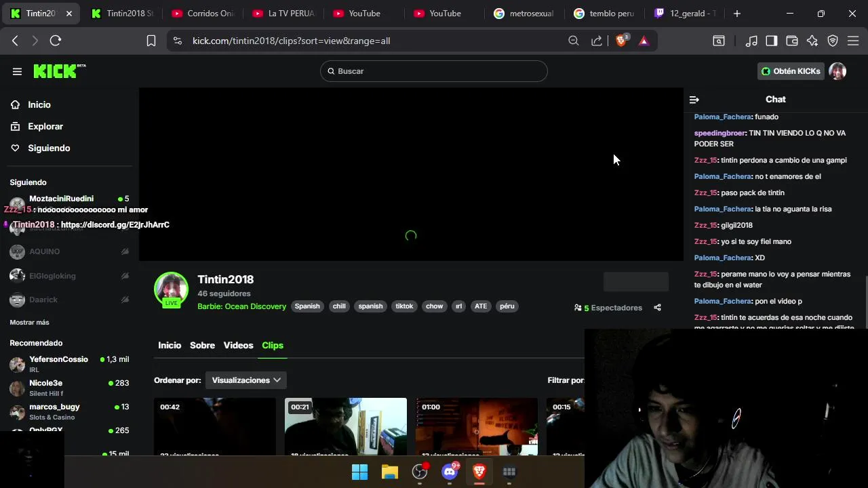The width and height of the screenshot is (868, 488).
Task: Select the tiktok tag
Action: (x=404, y=306)
